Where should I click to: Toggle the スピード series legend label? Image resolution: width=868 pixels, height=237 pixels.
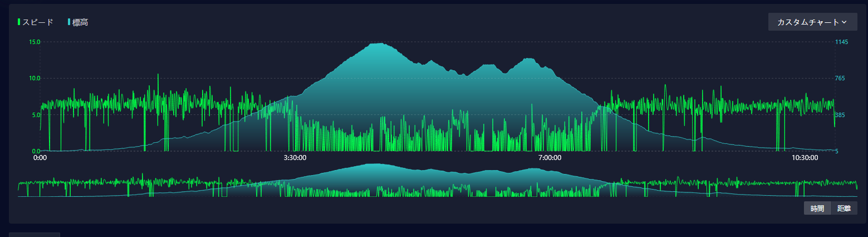(x=38, y=22)
